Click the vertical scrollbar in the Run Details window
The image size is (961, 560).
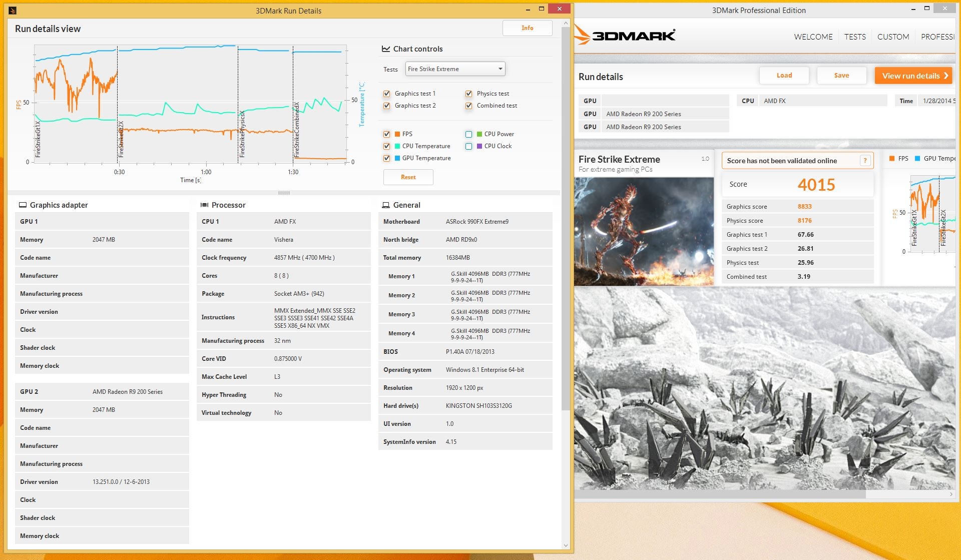[x=566, y=218]
